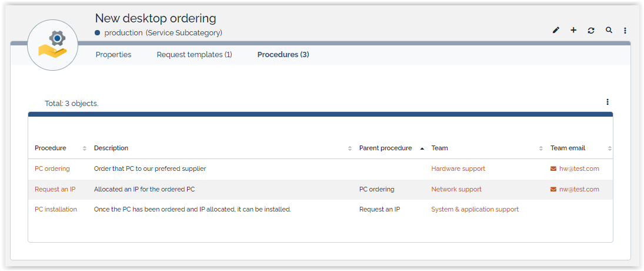Click the Team column header
The height and width of the screenshot is (271, 644).
(x=439, y=148)
